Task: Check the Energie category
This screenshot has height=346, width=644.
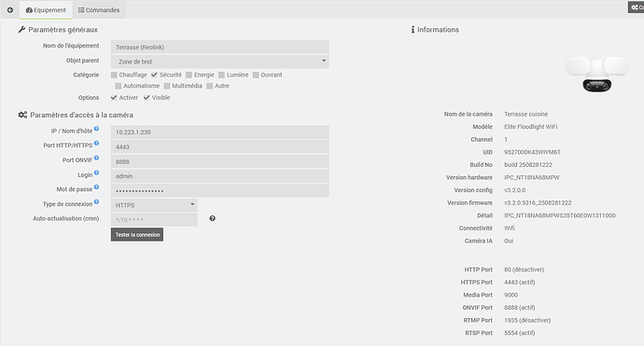Action: pyautogui.click(x=189, y=75)
